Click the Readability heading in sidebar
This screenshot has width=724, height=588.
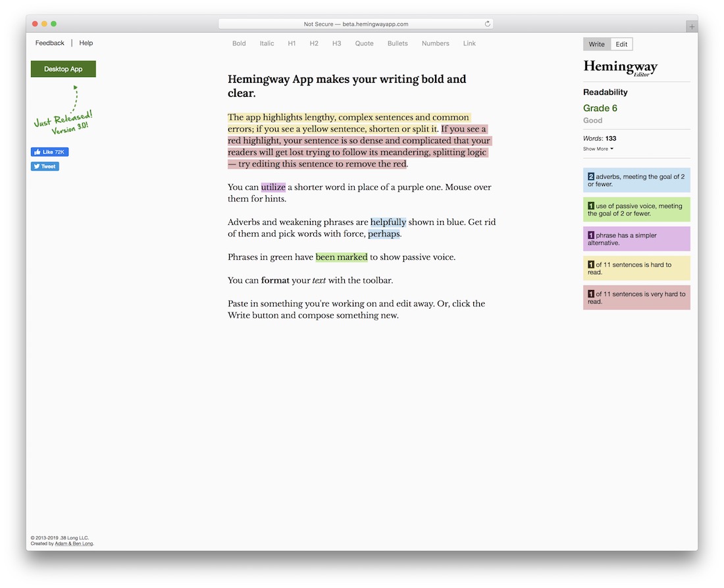click(606, 92)
